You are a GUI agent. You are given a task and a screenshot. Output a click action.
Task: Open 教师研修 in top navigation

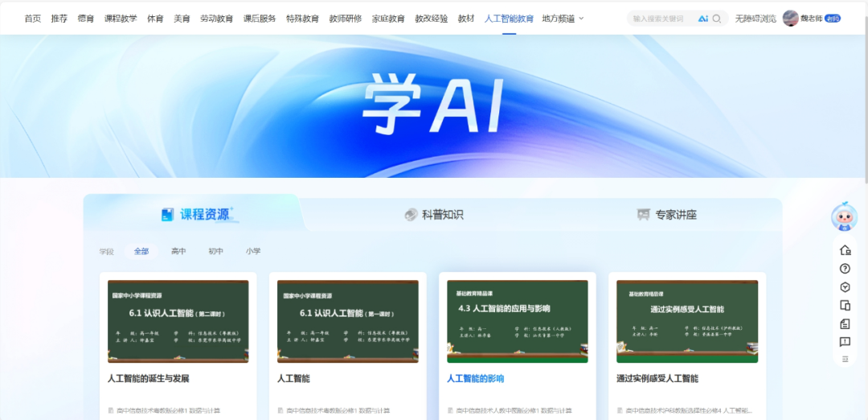click(346, 19)
